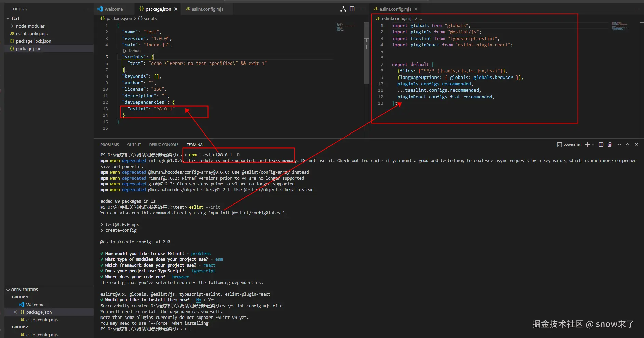Close eslint.config.mjs tab in right editor group
Viewport: 644px width, 338px height.
pos(416,9)
